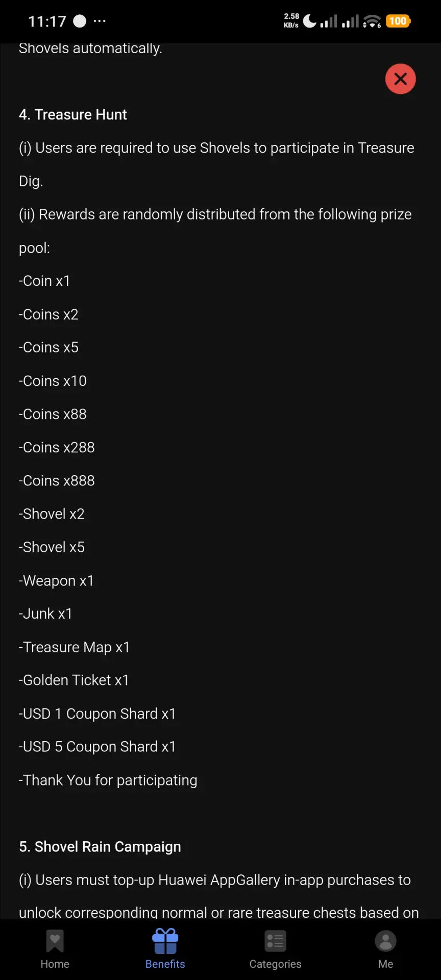Tap the 'Treasure Map x1' prize entry
This screenshot has height=980, width=441.
click(x=75, y=647)
